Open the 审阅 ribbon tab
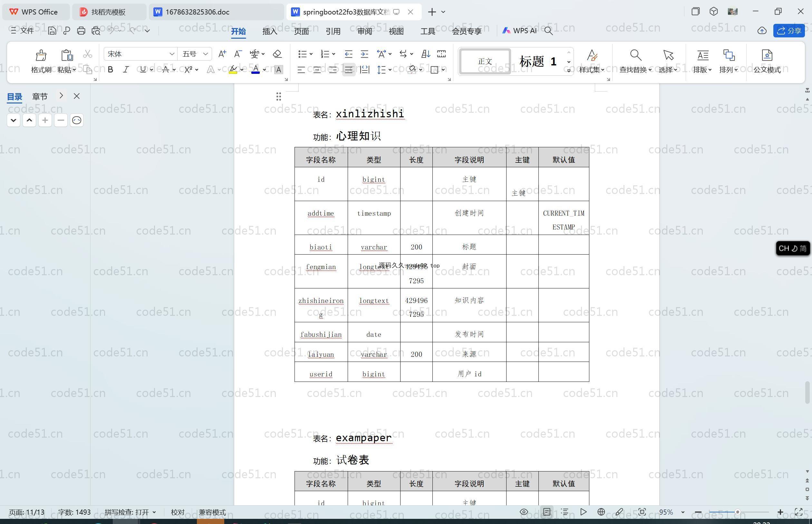The width and height of the screenshot is (812, 524). [365, 31]
